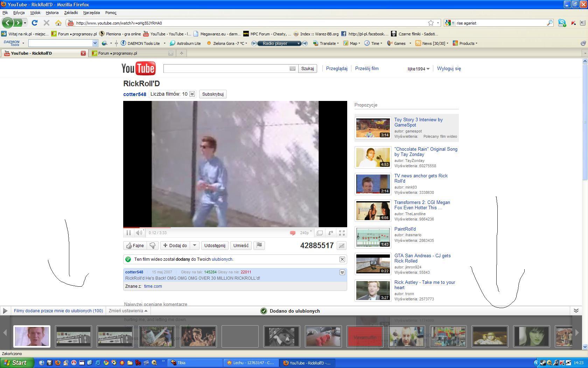Viewport: 588px width, 368px height.
Task: Bookmark this page with the star icon
Action: point(431,23)
